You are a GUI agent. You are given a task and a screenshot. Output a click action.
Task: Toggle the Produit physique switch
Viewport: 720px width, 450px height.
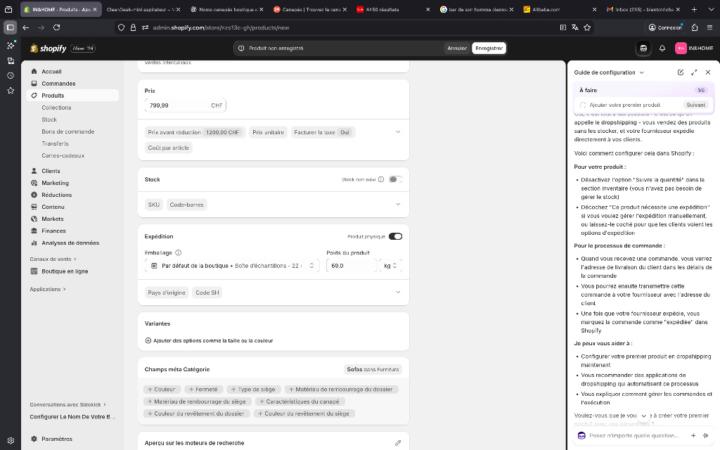tap(395, 236)
